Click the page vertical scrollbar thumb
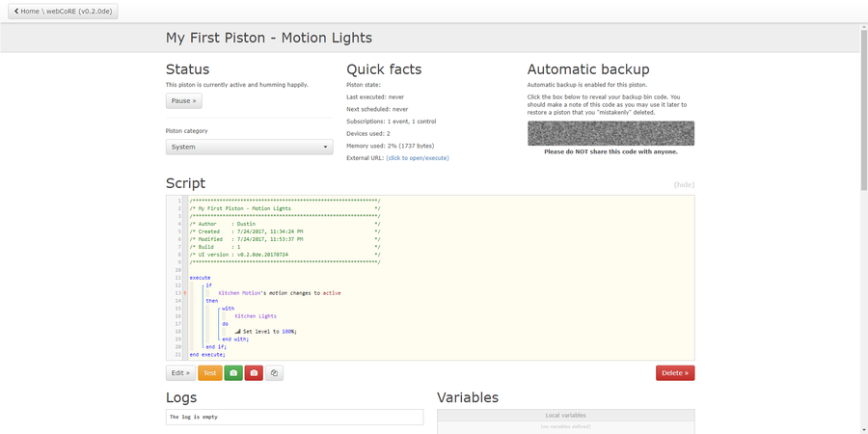 coord(864,107)
